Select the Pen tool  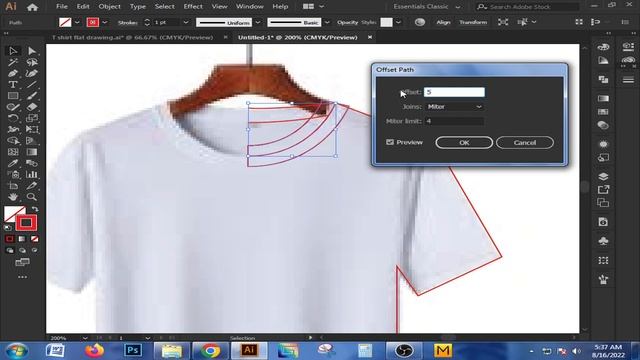[x=13, y=73]
